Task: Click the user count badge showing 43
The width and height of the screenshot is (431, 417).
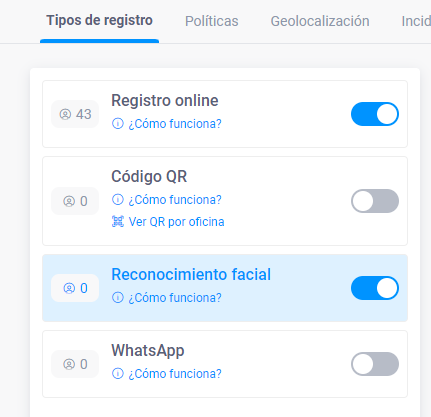Action: 75,114
